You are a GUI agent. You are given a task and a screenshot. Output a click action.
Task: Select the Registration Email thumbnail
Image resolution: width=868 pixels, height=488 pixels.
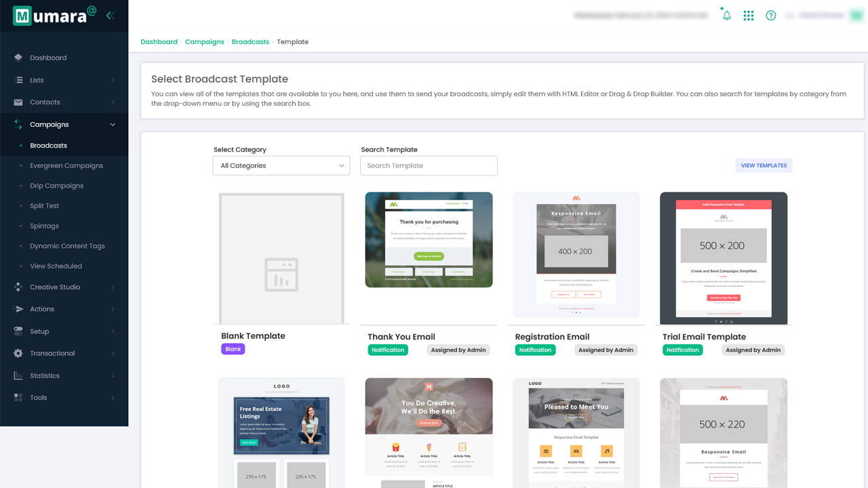[576, 255]
